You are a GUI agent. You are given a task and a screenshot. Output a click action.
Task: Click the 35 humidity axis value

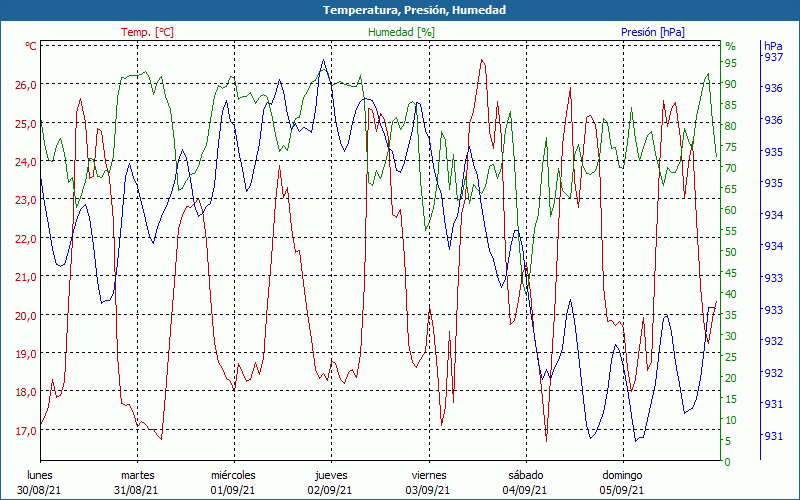731,315
